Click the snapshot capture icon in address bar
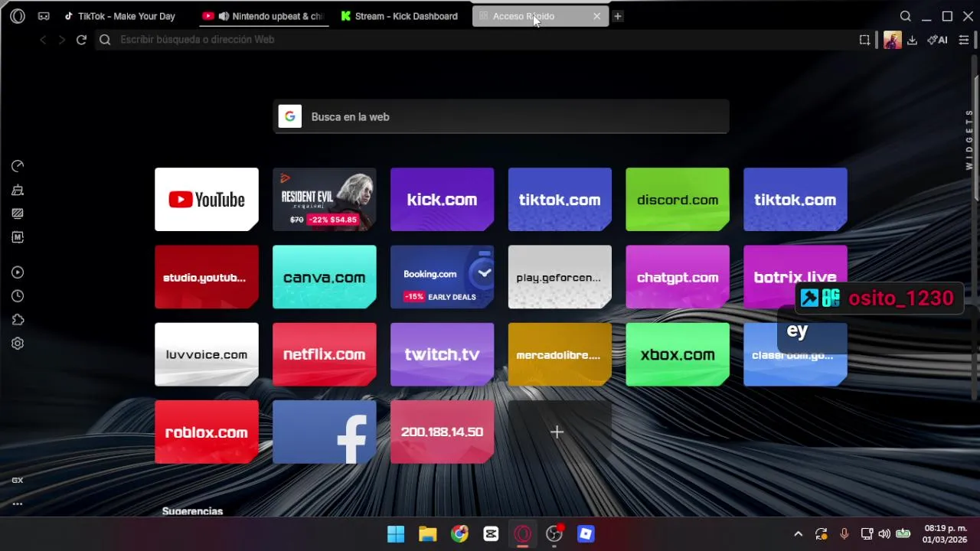The image size is (980, 551). pos(864,40)
